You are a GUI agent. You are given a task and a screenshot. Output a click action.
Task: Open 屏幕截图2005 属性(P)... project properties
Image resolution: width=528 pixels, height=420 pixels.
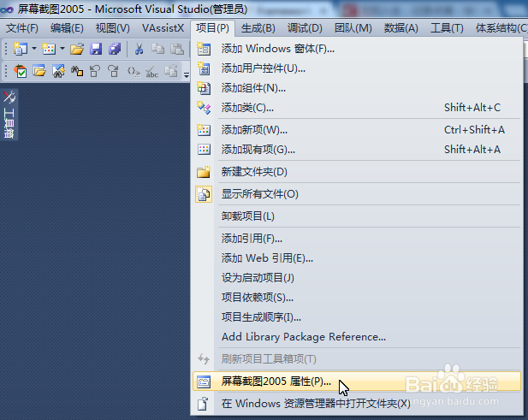click(x=357, y=382)
